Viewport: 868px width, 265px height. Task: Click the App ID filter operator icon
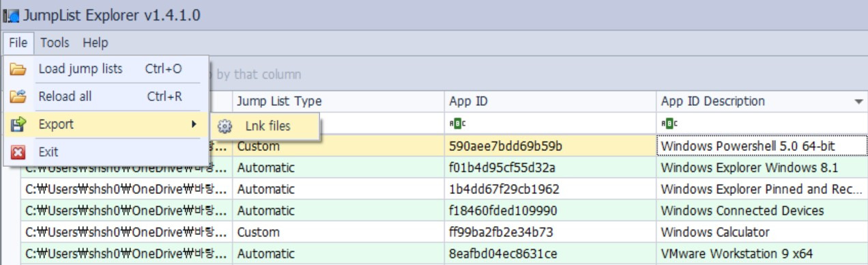[x=457, y=124]
